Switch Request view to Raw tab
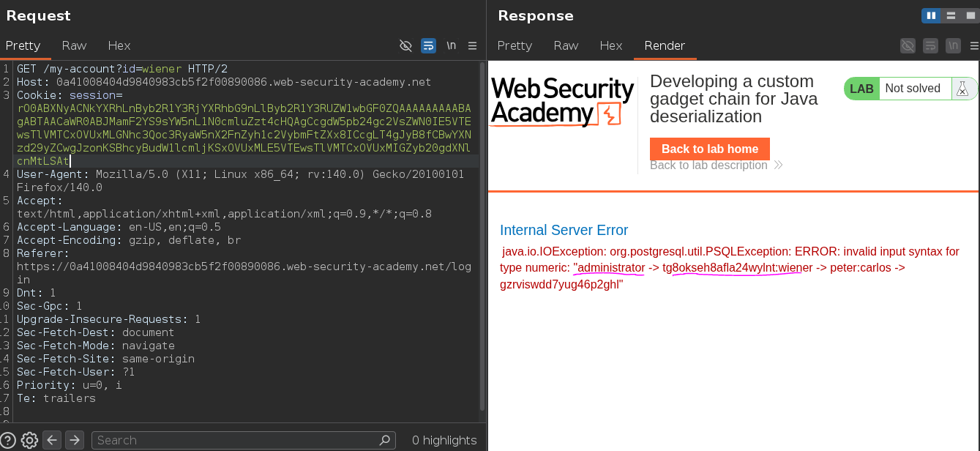 [x=74, y=45]
